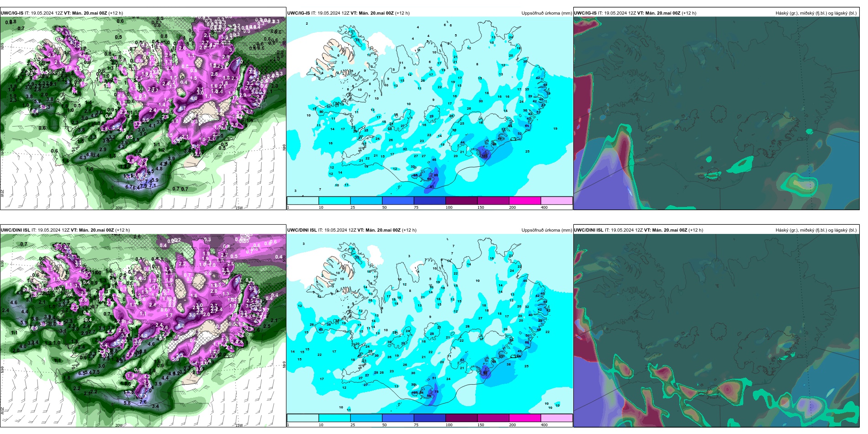Click 'Uppsöfnuð úrkoma (mm)' label on top precipitation panel
Viewport: 868px width, 434px height.
pos(546,13)
